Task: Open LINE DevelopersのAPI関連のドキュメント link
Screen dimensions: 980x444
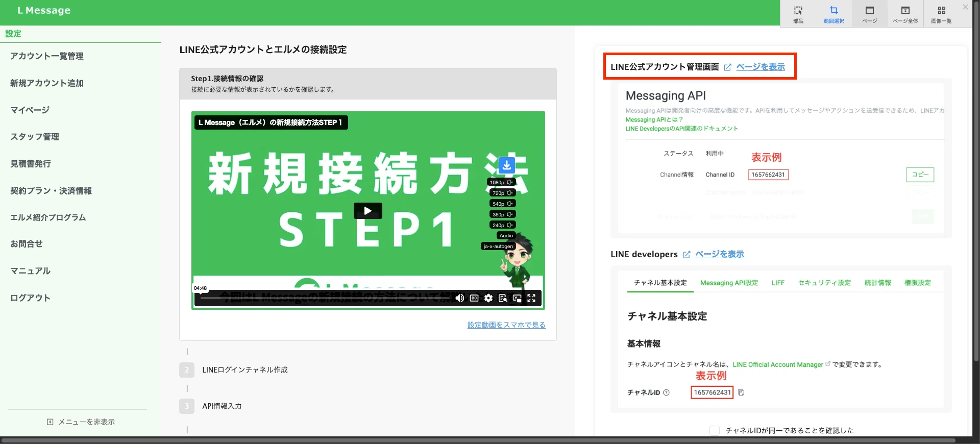Action: tap(682, 129)
